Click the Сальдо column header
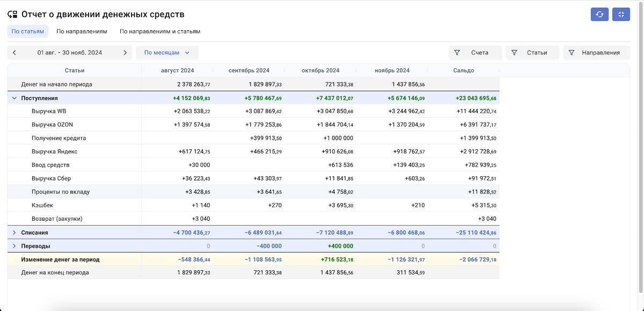The height and width of the screenshot is (311, 644). 463,70
